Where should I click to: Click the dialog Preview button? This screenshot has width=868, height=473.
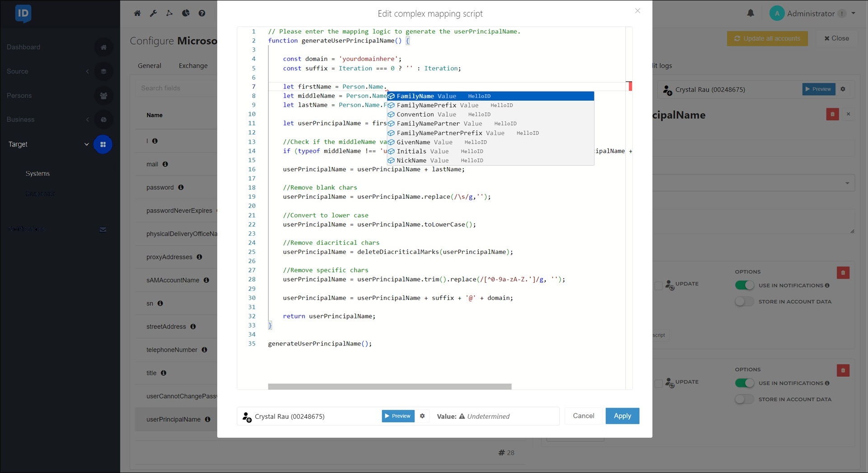pyautogui.click(x=398, y=416)
